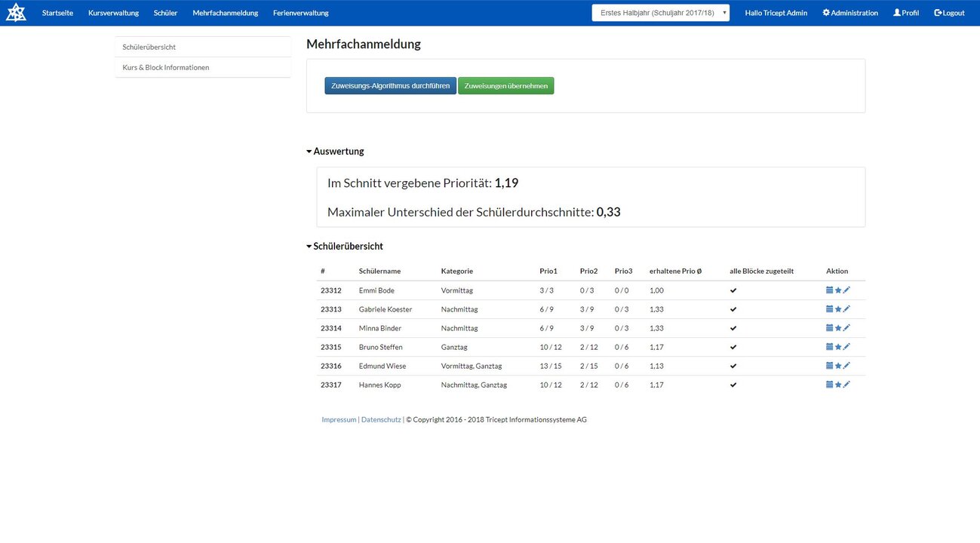Click the star icon for Edmund Wiese
The width and height of the screenshot is (980, 543).
coord(838,365)
